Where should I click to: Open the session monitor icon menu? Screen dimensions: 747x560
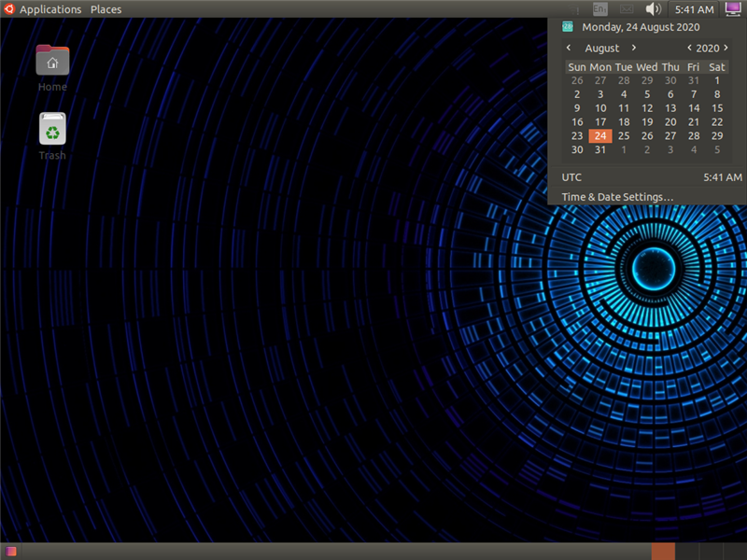tap(732, 9)
